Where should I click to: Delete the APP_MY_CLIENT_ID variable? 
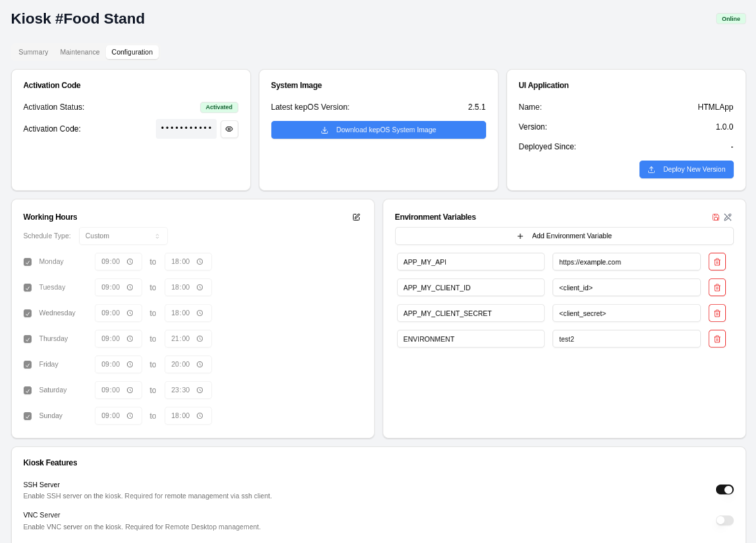(x=717, y=287)
